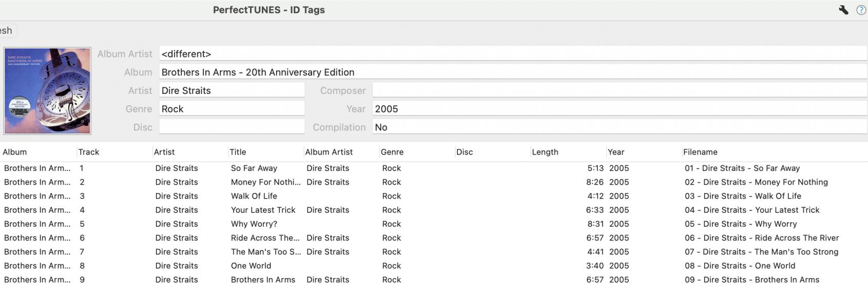This screenshot has width=868, height=292.
Task: Sort tracks by Filename column header
Action: 700,152
